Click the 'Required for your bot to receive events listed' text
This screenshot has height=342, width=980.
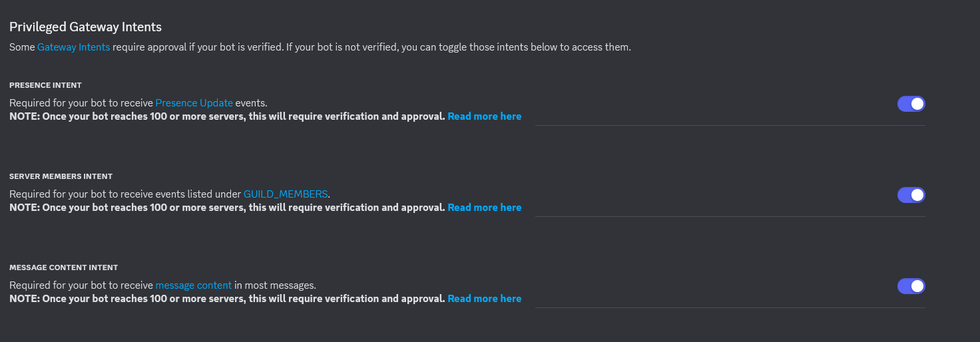click(x=125, y=194)
